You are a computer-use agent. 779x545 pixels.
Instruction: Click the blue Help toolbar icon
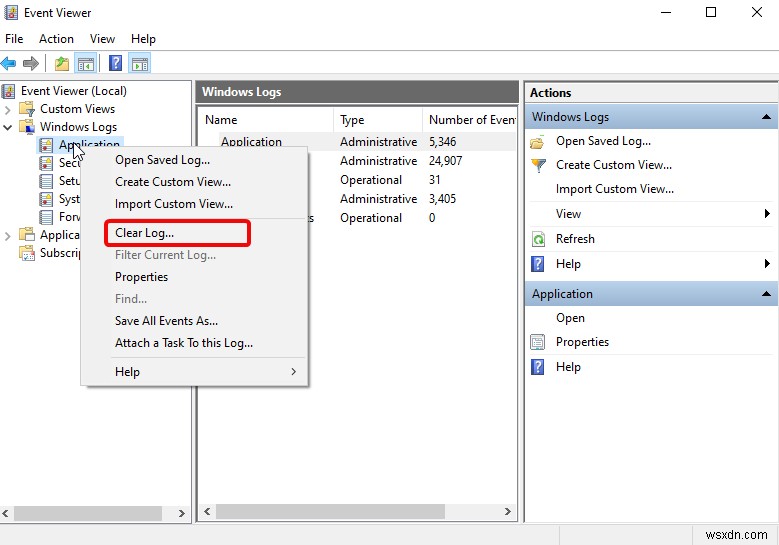pyautogui.click(x=115, y=64)
